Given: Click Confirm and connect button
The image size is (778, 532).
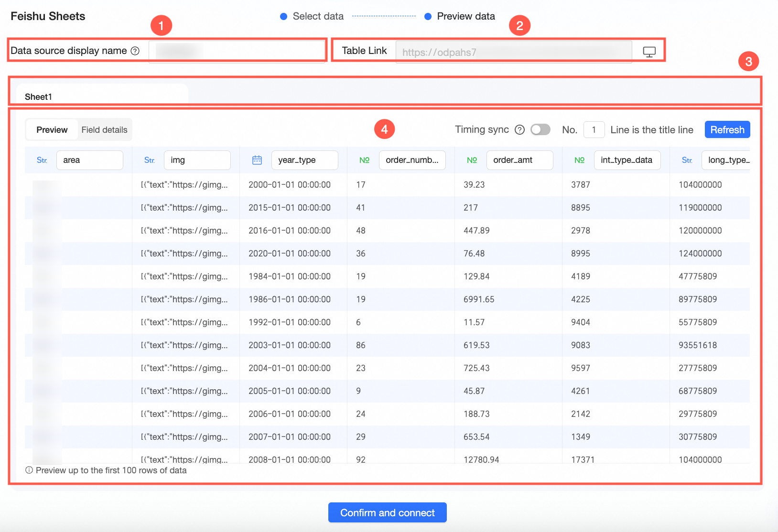Looking at the screenshot, I should coord(388,513).
